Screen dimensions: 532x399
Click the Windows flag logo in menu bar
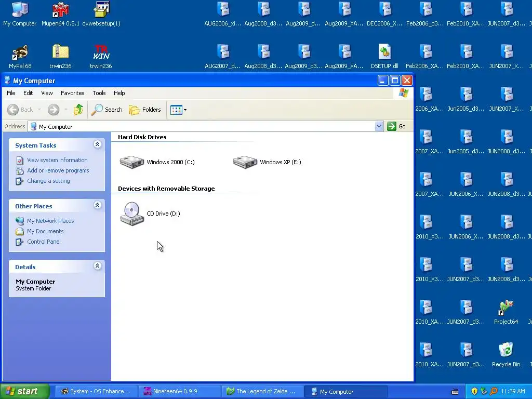(403, 93)
